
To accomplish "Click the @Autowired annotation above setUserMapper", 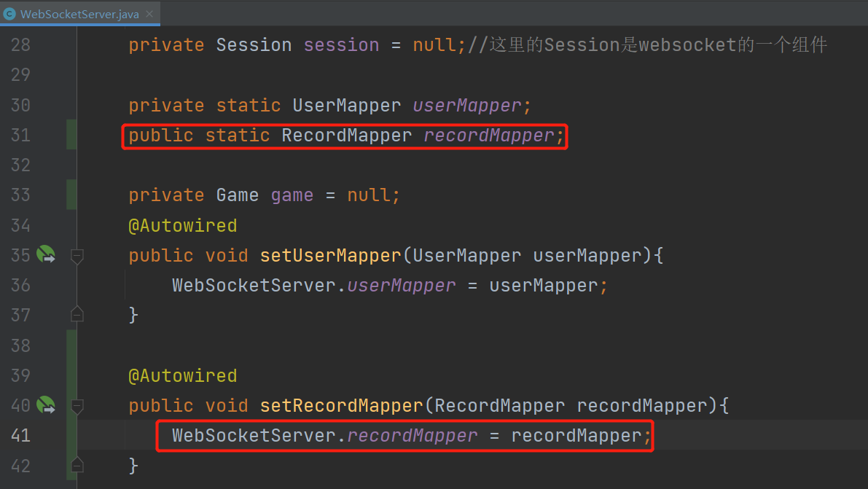I will click(x=183, y=225).
